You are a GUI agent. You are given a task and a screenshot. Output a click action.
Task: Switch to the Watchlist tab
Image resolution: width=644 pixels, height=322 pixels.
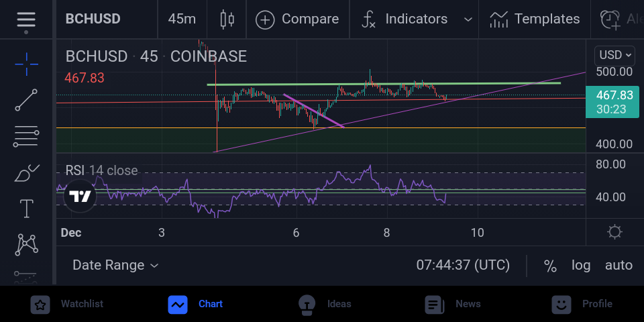point(67,305)
